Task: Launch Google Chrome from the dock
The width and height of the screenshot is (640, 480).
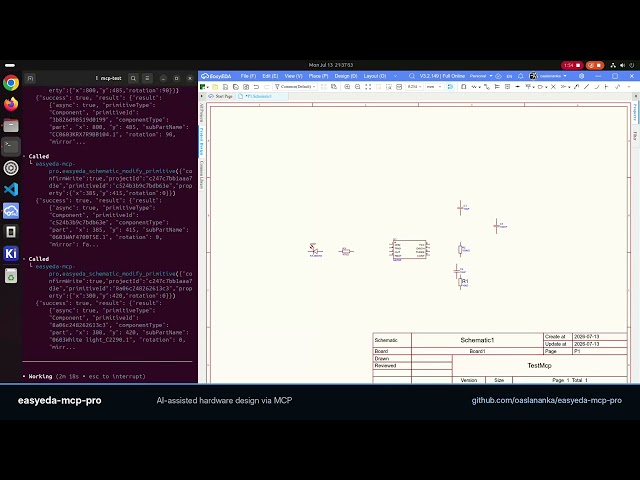Action: [x=11, y=83]
